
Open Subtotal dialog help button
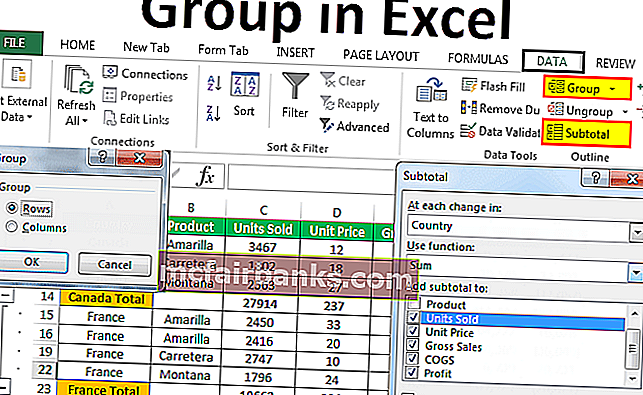point(595,177)
